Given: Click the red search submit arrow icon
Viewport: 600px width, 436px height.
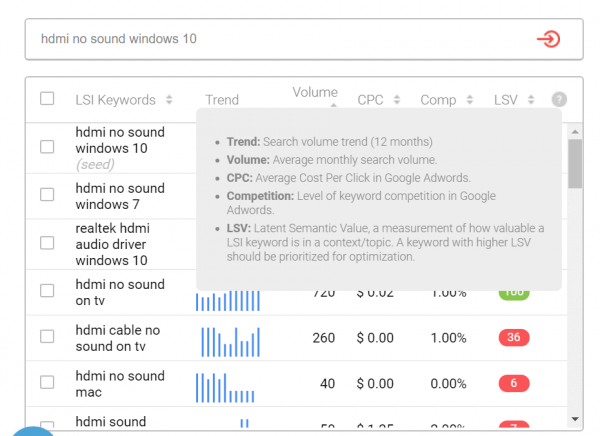Looking at the screenshot, I should click(x=548, y=39).
